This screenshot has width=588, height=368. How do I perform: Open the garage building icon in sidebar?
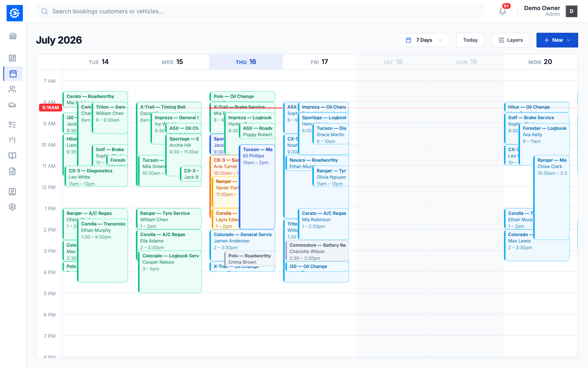[x=13, y=36]
